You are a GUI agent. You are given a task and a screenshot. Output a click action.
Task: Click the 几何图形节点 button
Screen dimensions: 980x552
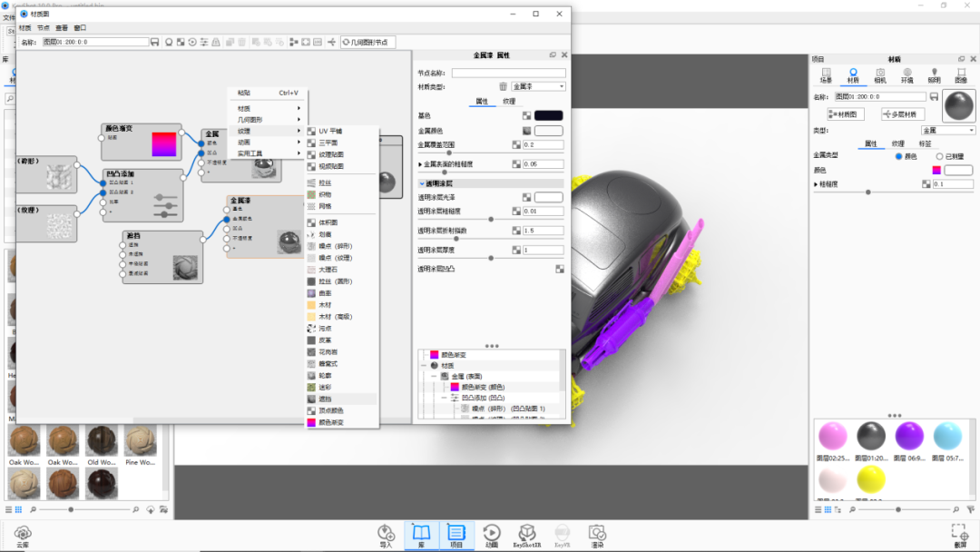click(x=367, y=42)
